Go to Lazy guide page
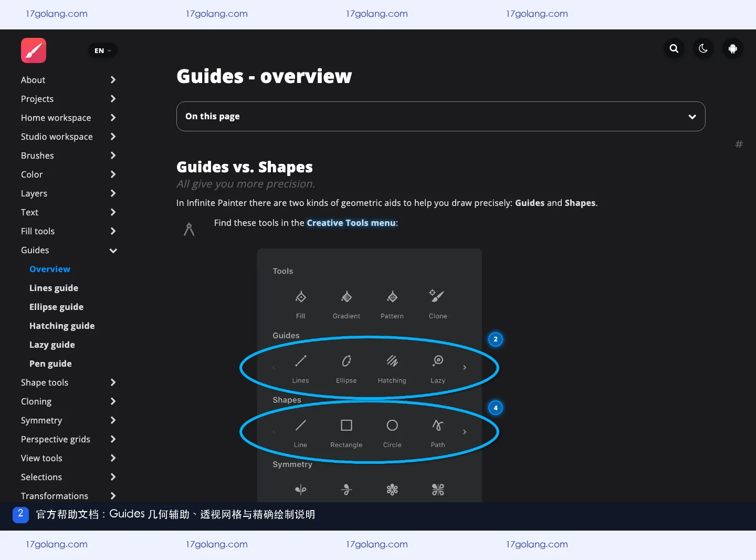Viewport: 756px width, 560px height. (x=52, y=345)
